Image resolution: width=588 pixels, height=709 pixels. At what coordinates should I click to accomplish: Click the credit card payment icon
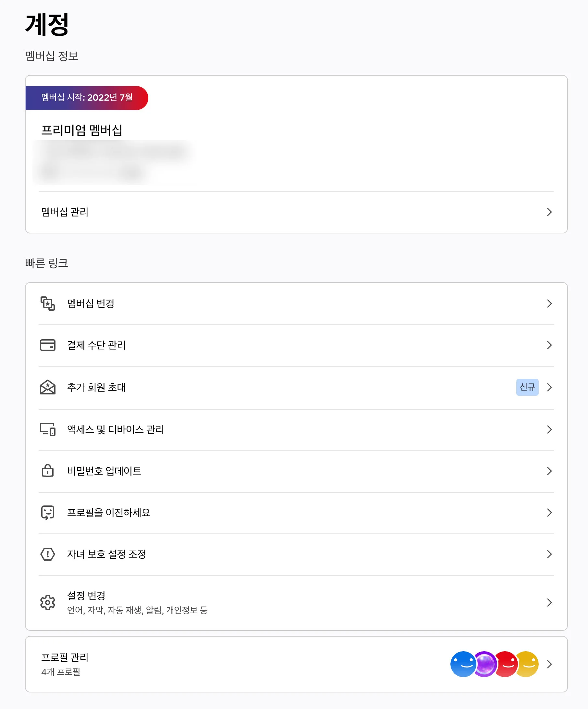point(48,345)
